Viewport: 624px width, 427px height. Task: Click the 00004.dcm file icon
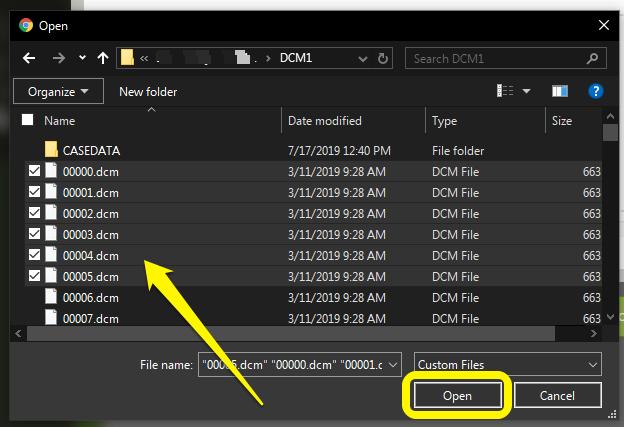(x=51, y=254)
